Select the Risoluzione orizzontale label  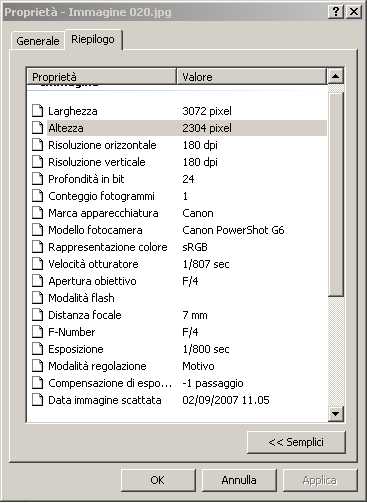click(x=102, y=145)
